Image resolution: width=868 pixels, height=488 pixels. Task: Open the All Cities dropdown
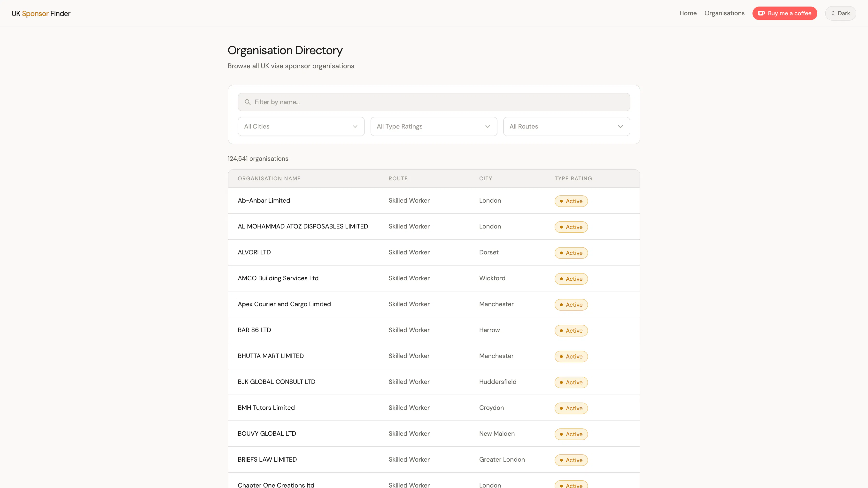point(301,126)
